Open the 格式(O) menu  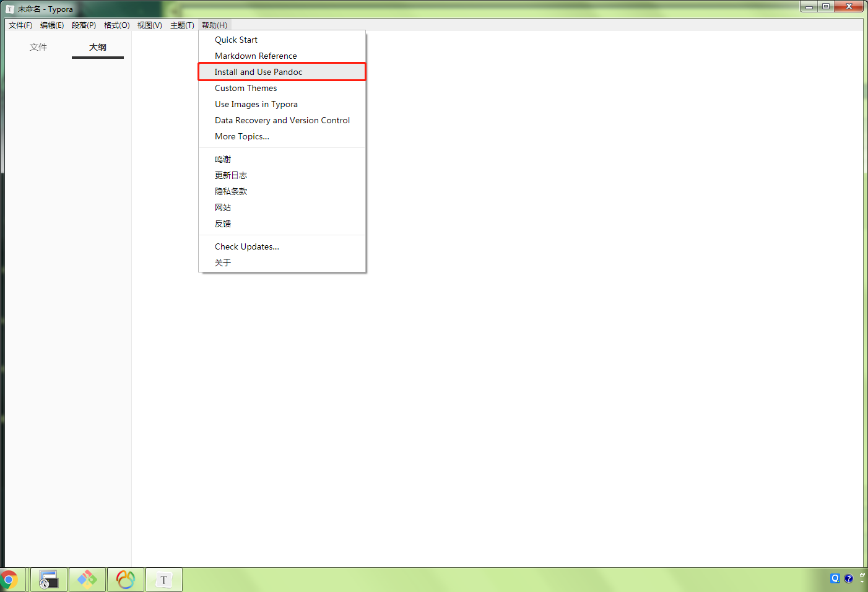tap(116, 25)
